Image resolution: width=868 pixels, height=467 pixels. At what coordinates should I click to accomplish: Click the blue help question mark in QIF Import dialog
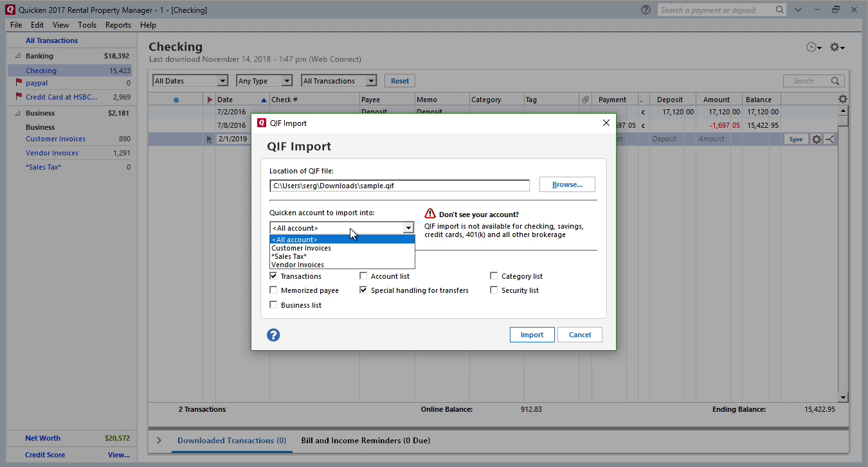coord(273,335)
